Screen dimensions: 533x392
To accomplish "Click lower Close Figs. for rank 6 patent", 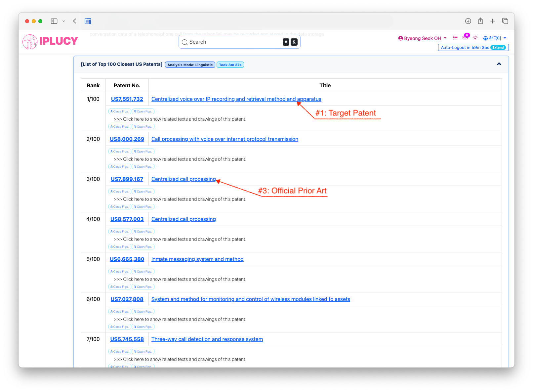I will [x=120, y=327].
